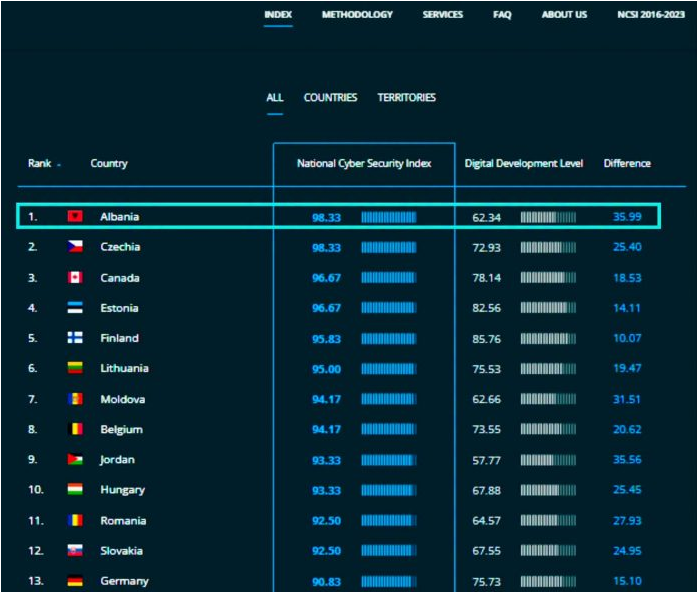Viewport: 697px width, 592px height.
Task: Sort by National Cyber Security Index header
Action: (x=364, y=164)
